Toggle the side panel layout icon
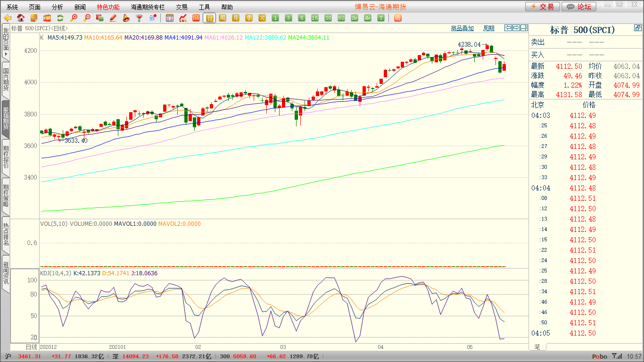Image resolution: width=644 pixels, height=362 pixels. 524,28
